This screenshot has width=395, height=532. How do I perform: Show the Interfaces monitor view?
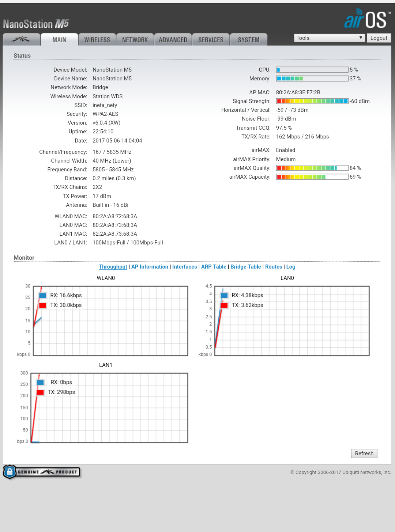[185, 267]
